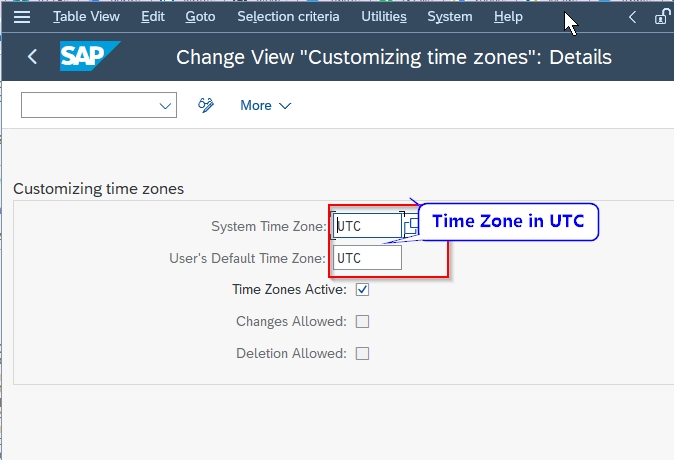Click the System Time Zone input field
This screenshot has height=460, width=674.
pyautogui.click(x=367, y=225)
